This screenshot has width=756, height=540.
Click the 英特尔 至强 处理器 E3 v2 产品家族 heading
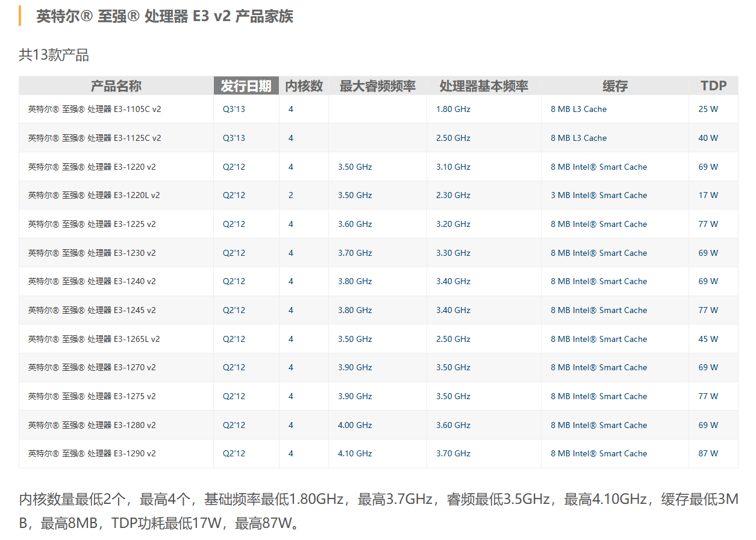164,16
